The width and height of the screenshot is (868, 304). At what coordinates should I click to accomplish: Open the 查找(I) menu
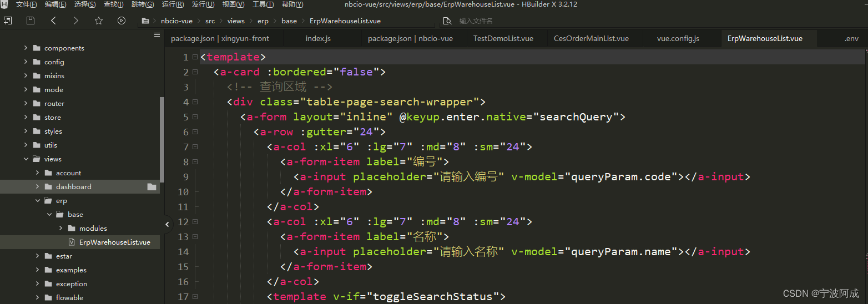click(x=113, y=4)
